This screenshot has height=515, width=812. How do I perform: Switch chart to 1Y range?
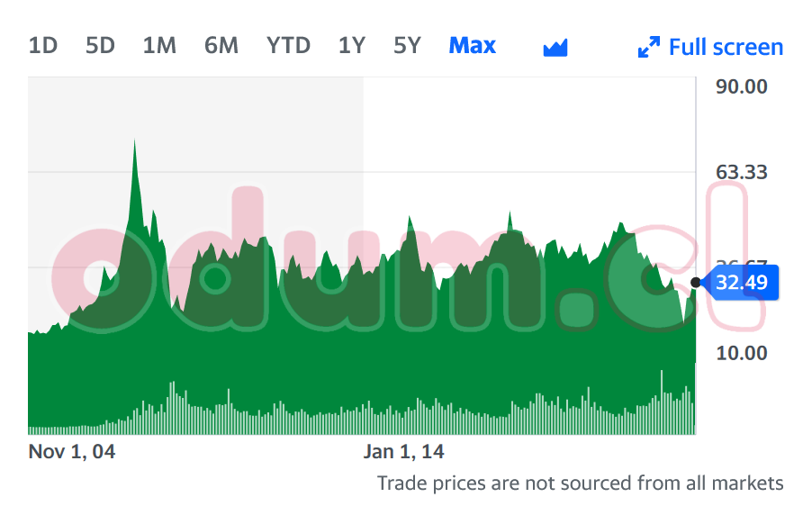coord(352,45)
